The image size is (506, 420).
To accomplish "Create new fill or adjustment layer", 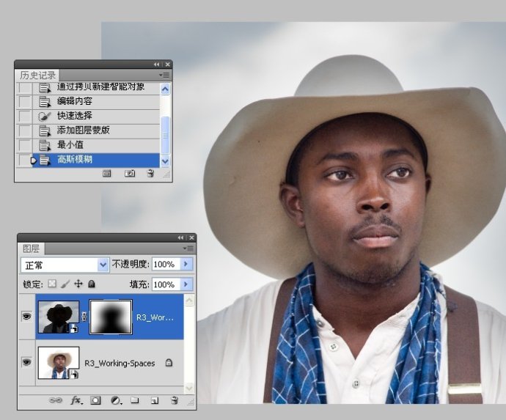I will 116,400.
